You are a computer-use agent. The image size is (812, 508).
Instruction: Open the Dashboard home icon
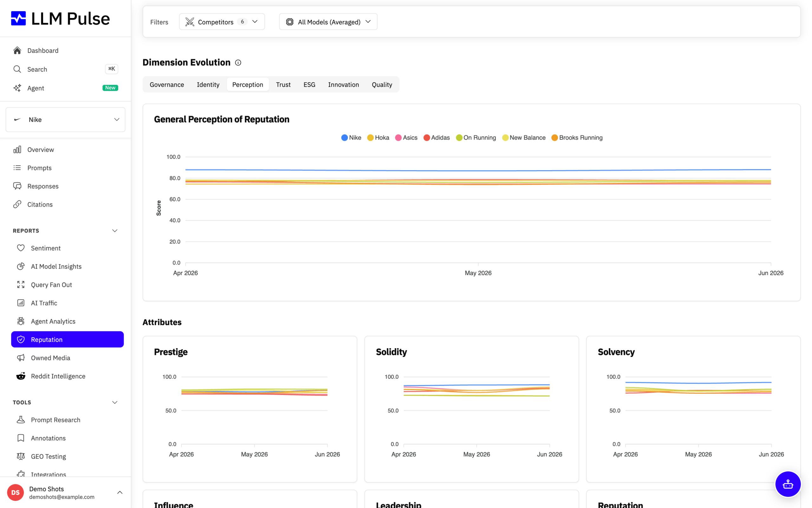tap(17, 50)
